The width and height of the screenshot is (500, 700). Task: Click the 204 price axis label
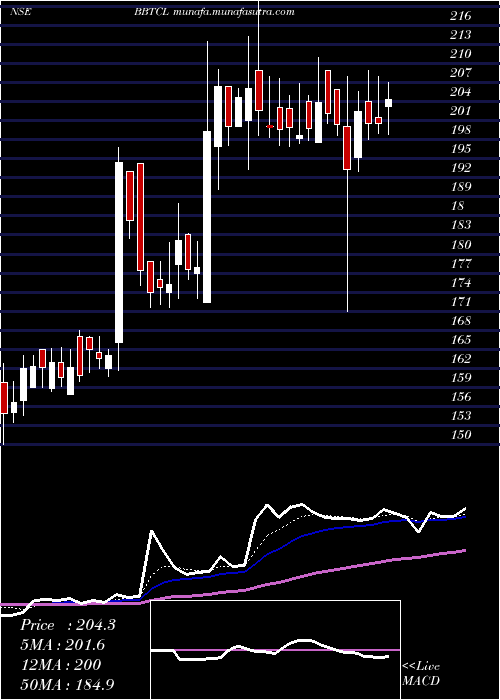tap(461, 92)
